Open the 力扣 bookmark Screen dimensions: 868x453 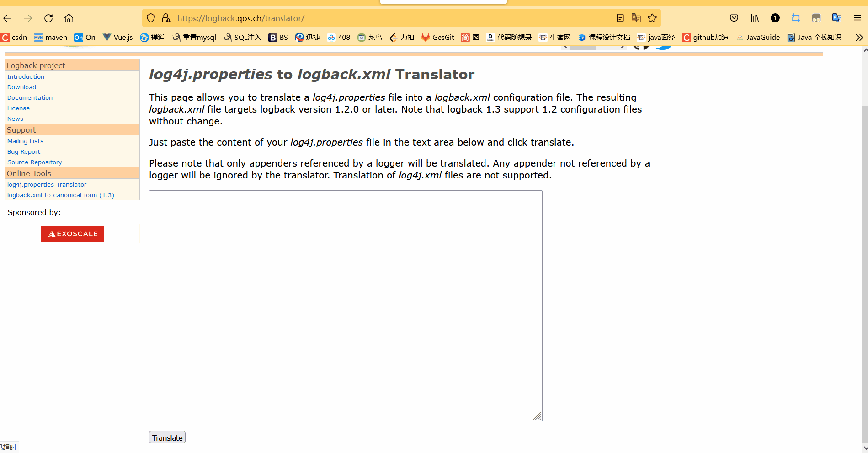click(401, 37)
